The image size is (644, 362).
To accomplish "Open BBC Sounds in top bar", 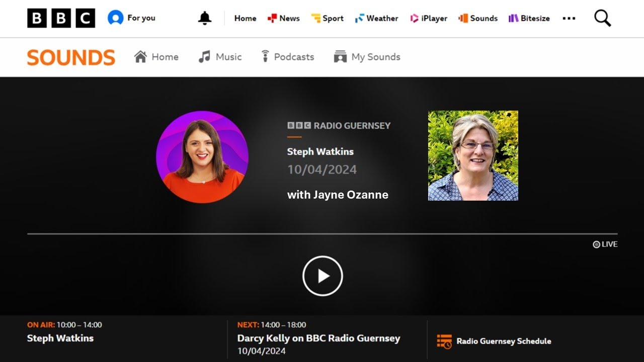I will [x=478, y=18].
